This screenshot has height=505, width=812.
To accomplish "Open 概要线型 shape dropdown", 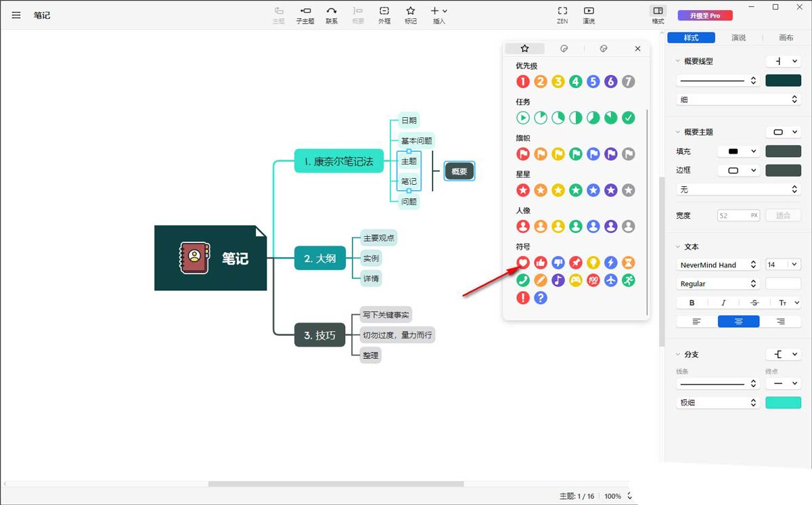I will tap(784, 61).
